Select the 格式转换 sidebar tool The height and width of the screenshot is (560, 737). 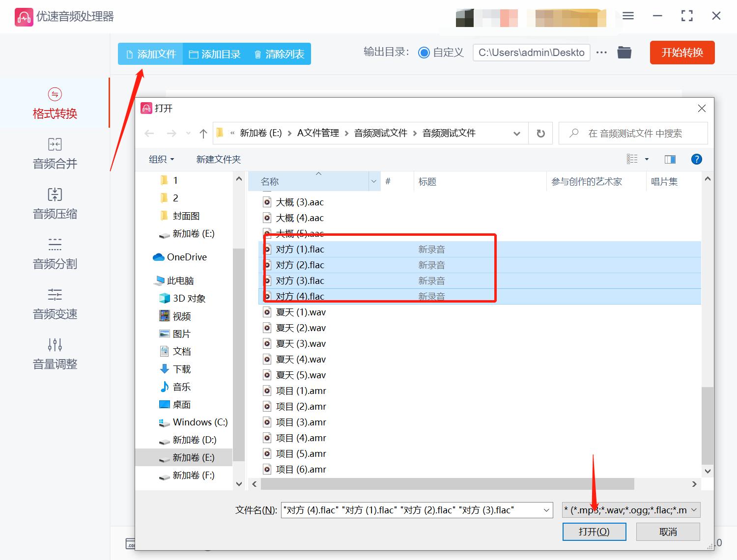tap(54, 104)
